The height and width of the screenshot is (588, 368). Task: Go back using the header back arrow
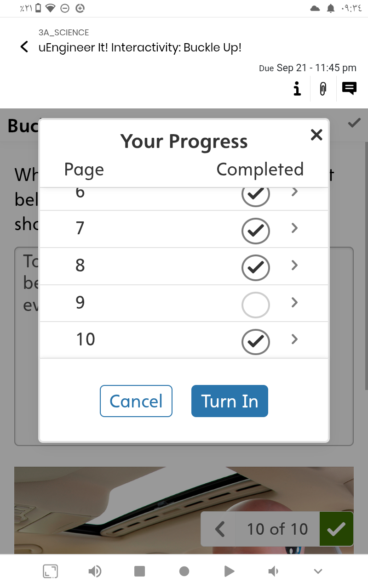pyautogui.click(x=24, y=47)
